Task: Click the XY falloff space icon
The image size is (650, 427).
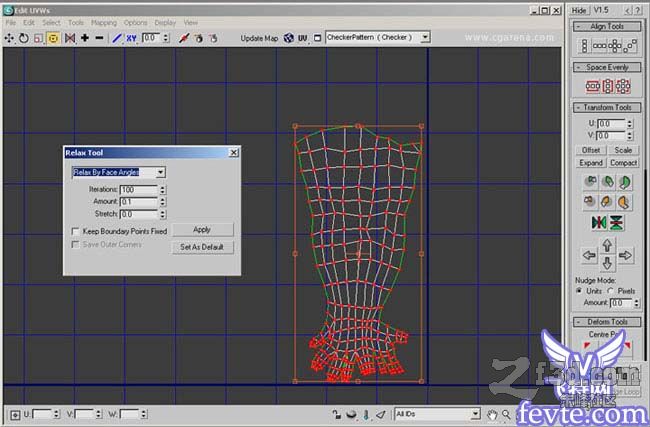Action: [x=131, y=38]
